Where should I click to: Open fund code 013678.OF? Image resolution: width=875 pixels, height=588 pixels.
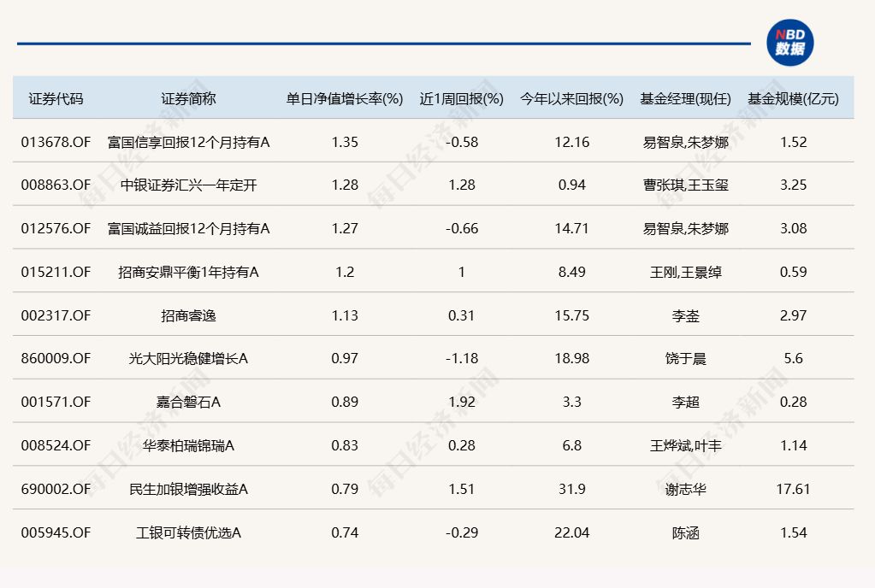click(x=56, y=142)
